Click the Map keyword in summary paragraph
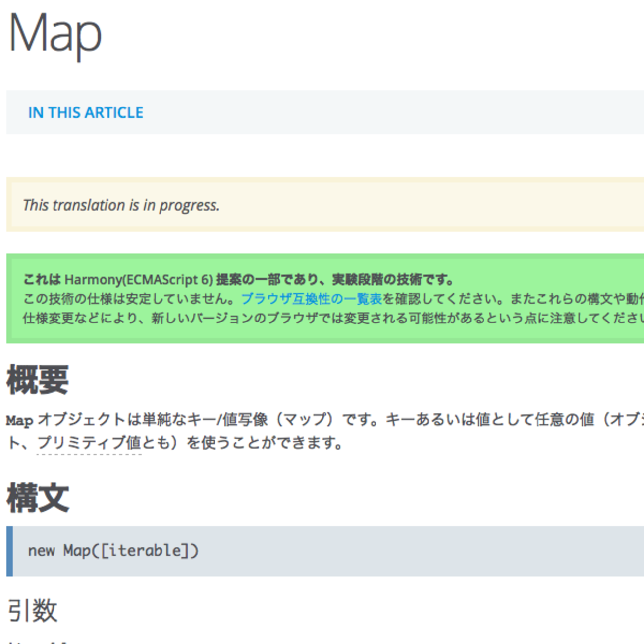The image size is (644, 644). (x=20, y=421)
